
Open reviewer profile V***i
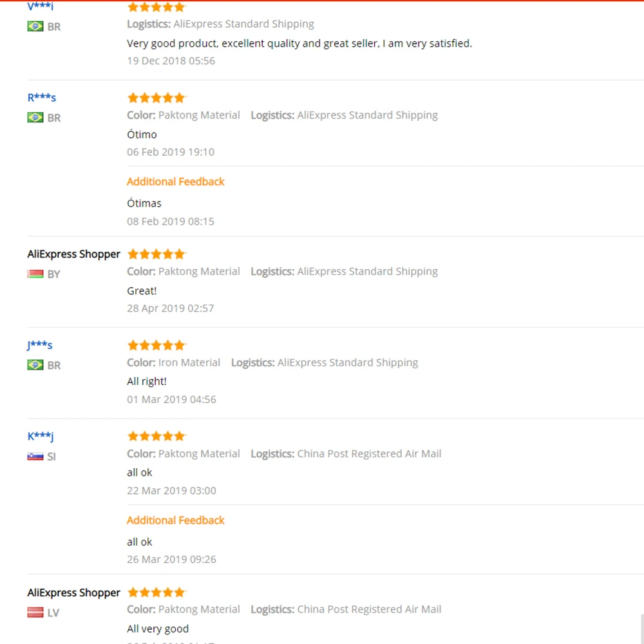pyautogui.click(x=41, y=6)
